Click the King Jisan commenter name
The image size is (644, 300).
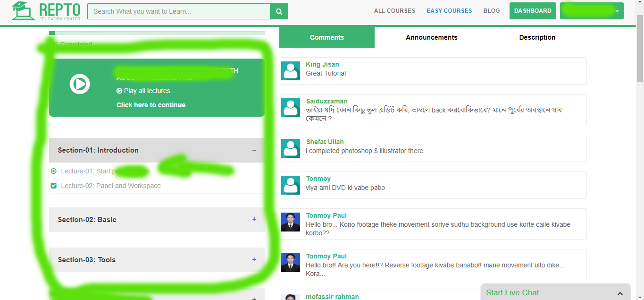[322, 64]
